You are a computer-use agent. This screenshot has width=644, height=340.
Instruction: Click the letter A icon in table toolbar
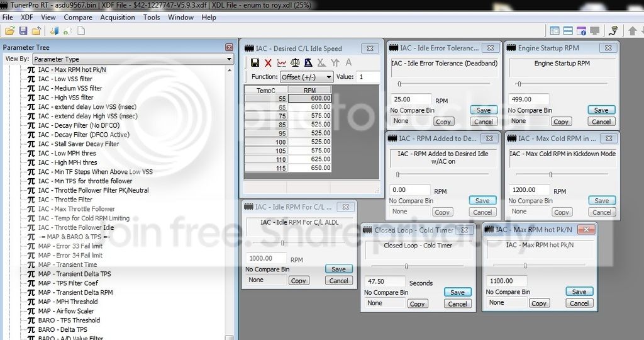tap(348, 62)
